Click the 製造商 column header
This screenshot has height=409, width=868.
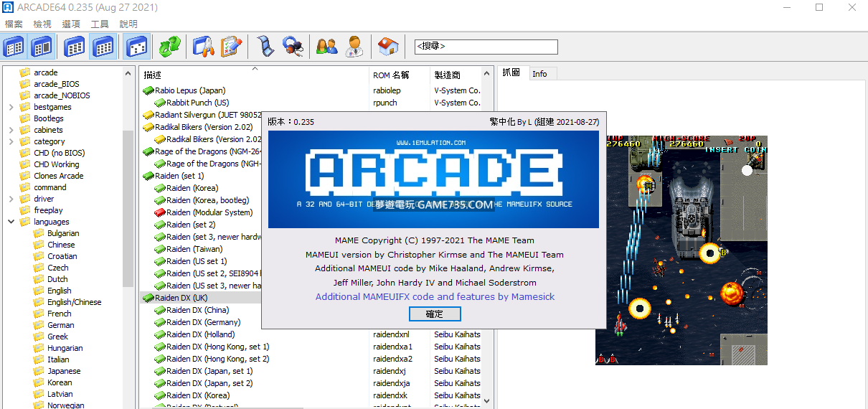[x=448, y=75]
